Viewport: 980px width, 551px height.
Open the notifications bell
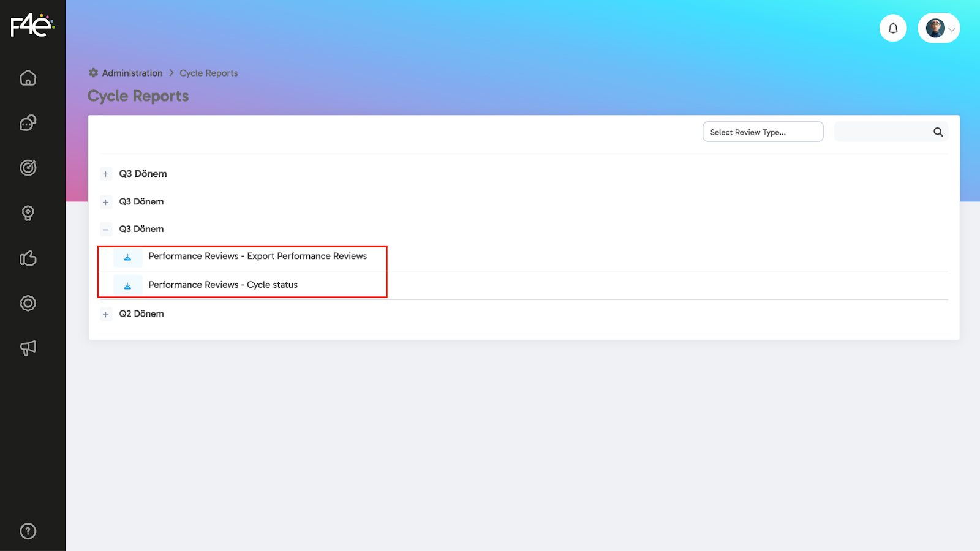(893, 28)
